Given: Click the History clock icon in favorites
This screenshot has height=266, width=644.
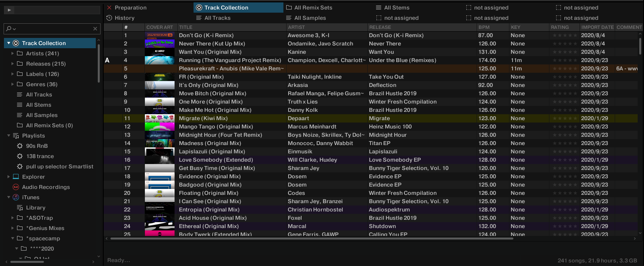Looking at the screenshot, I should pos(109,18).
